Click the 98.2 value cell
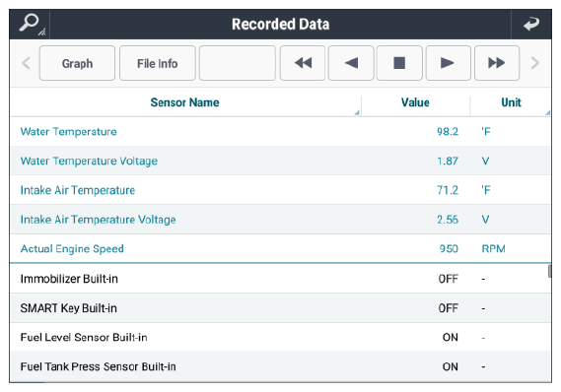This screenshot has height=392, width=561. [448, 132]
